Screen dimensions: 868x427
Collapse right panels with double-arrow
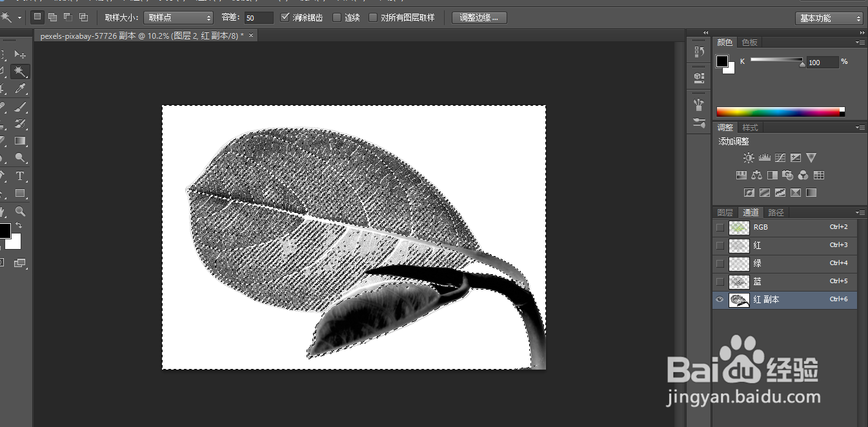tap(862, 32)
